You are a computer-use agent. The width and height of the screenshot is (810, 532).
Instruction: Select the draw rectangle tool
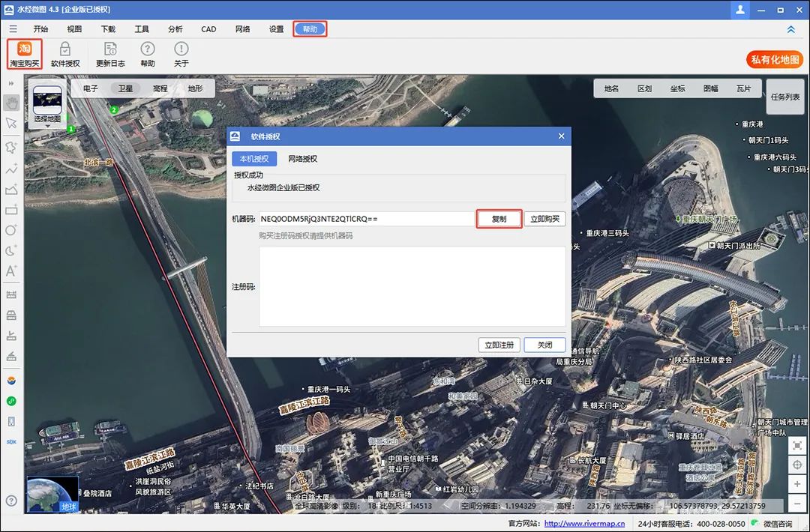pos(11,210)
